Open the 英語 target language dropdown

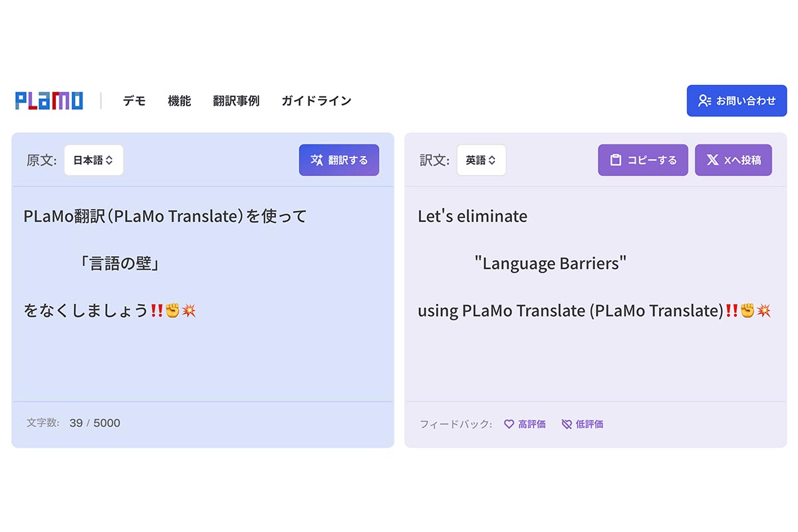point(481,160)
